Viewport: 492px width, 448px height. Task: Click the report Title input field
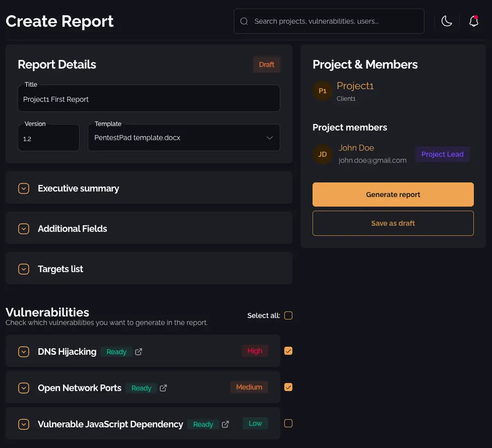click(x=149, y=98)
